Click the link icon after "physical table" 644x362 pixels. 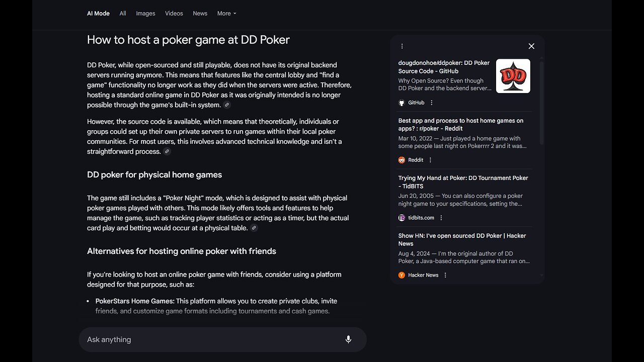point(254,228)
